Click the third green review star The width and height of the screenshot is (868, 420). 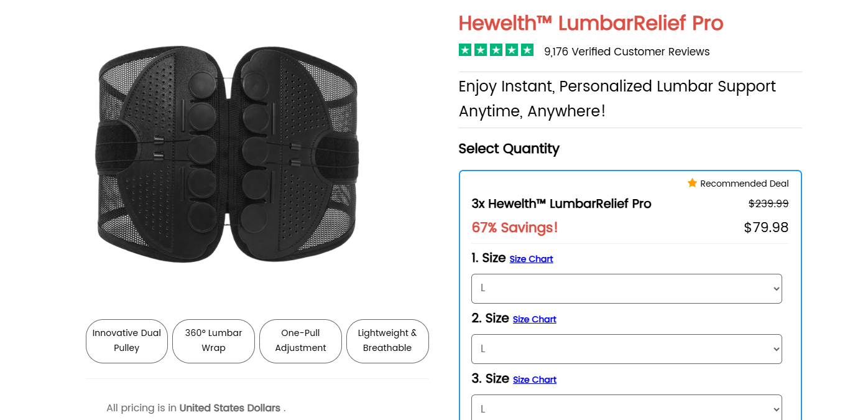tap(496, 50)
